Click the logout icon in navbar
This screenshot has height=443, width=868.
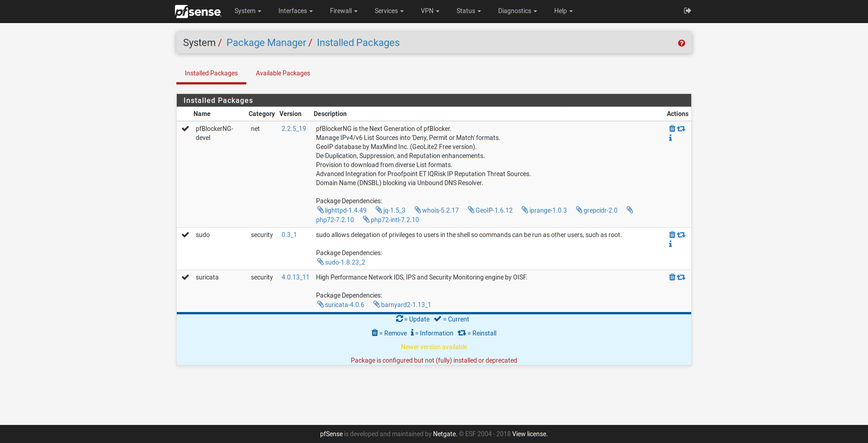click(x=687, y=11)
